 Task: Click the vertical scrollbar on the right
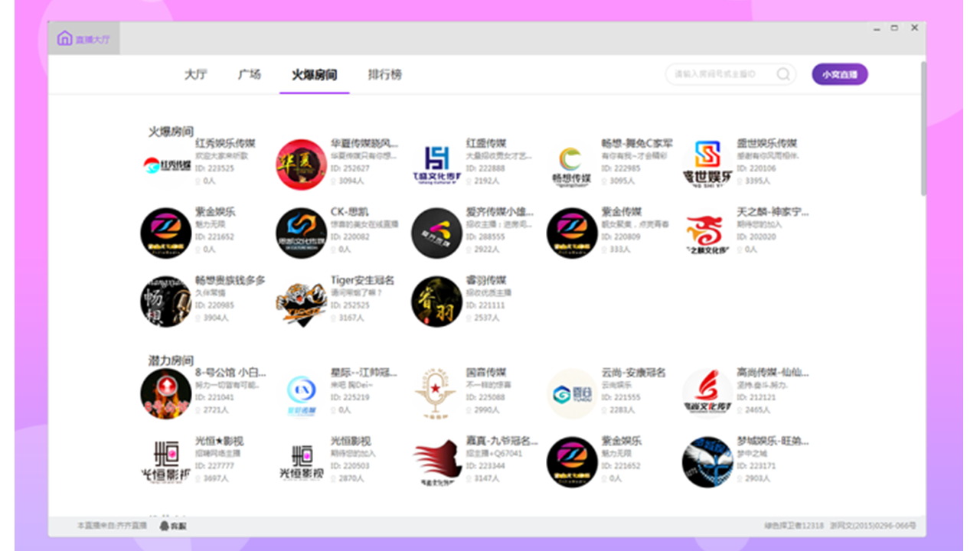(x=923, y=130)
